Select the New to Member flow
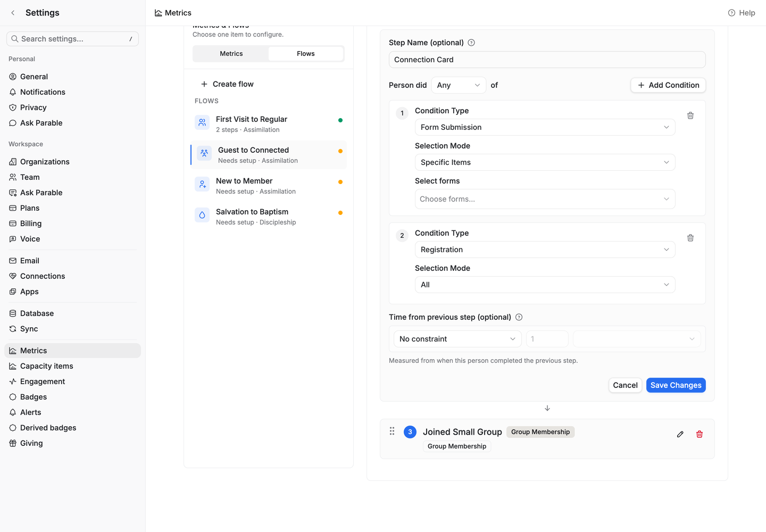766x532 pixels. (269, 186)
